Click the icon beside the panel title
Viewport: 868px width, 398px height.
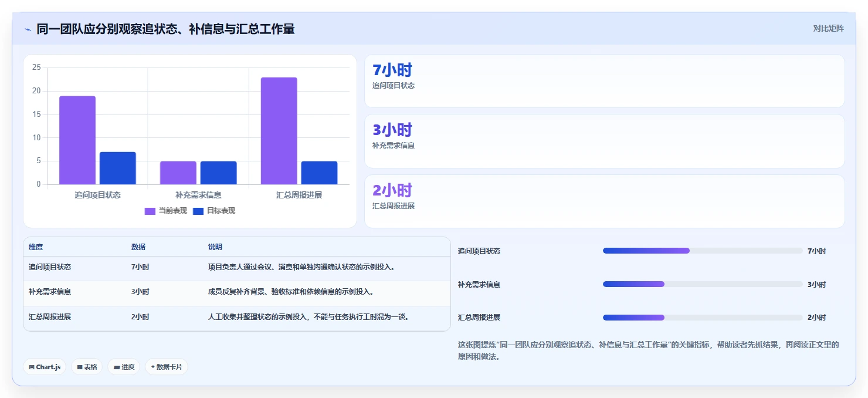click(x=28, y=29)
